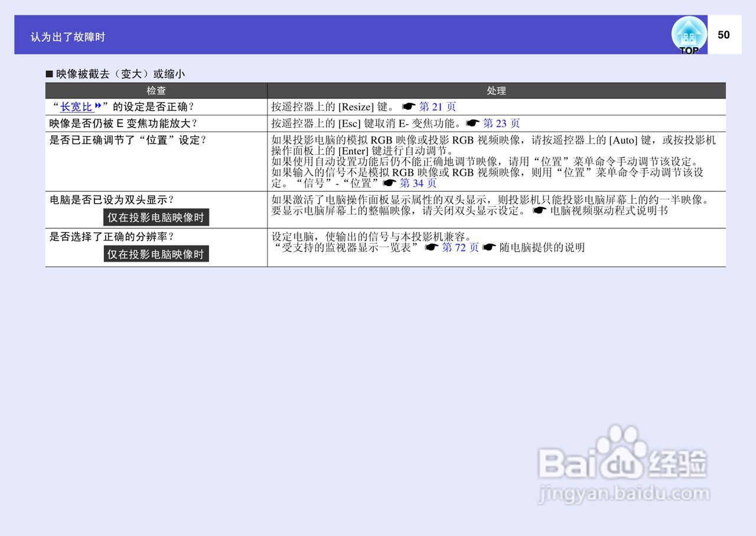
Task: Click the 检查 column header
Action: click(157, 90)
